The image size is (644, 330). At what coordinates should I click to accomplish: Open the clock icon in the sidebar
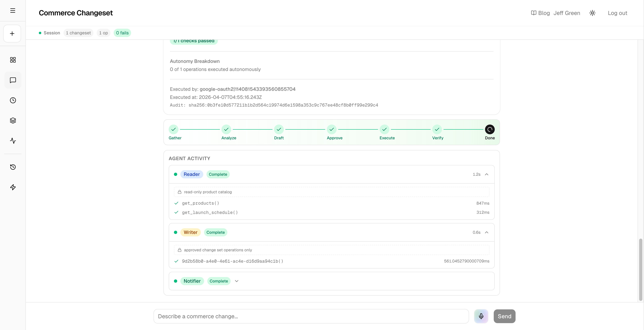click(x=13, y=100)
